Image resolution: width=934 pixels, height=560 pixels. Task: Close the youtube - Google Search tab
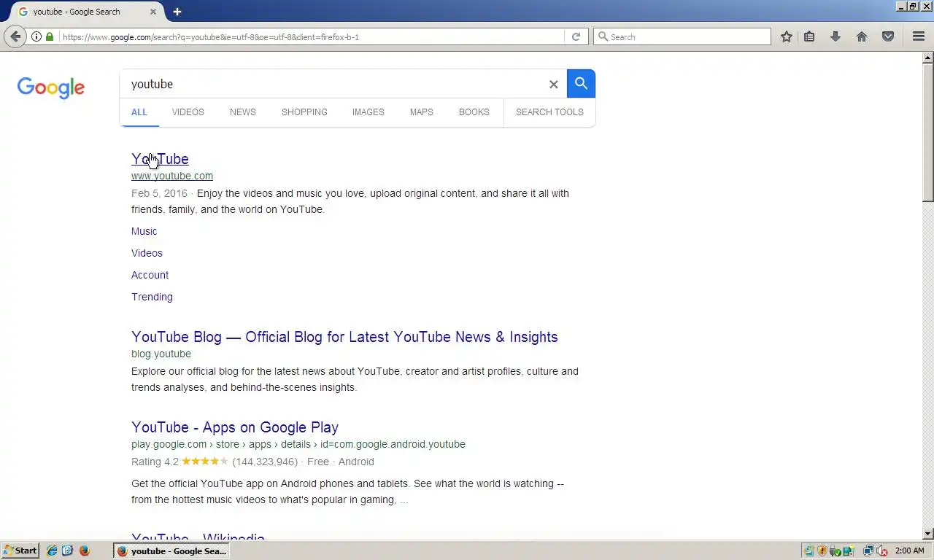coord(153,12)
